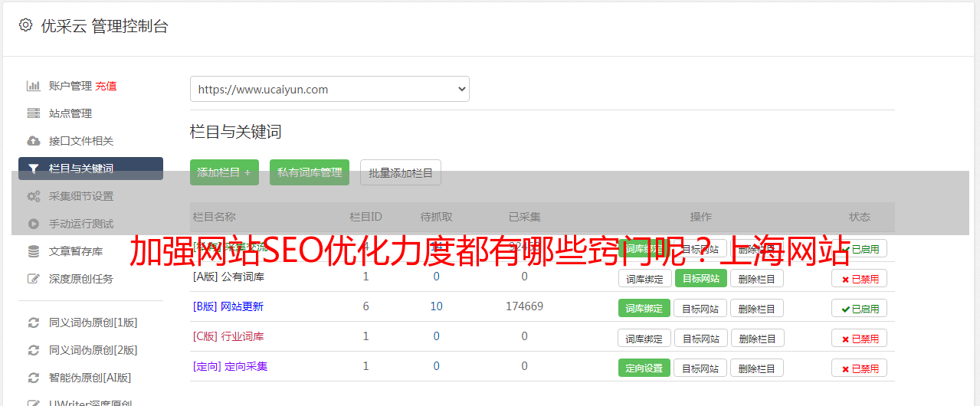Viewport: 980px width, 406px height.
Task: Click 删除栏目 in the 定向采集 row
Action: 757,368
